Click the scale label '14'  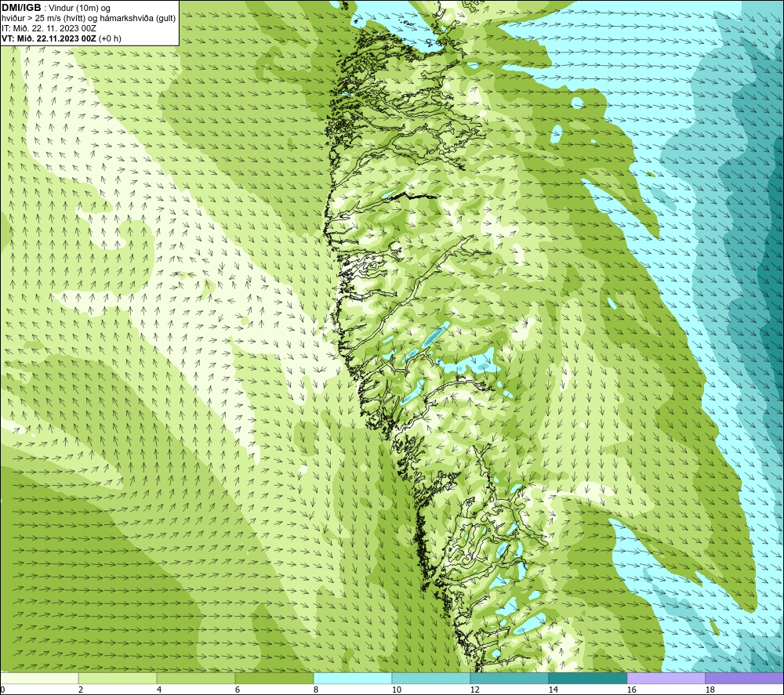(554, 690)
